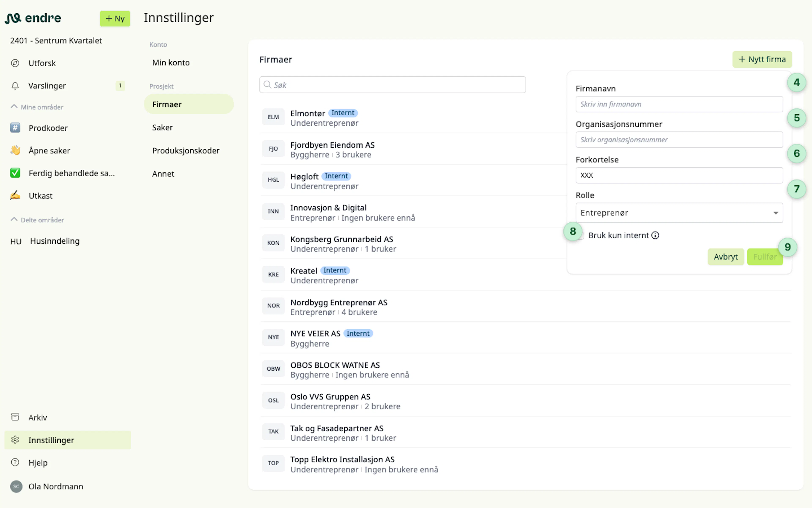Click the green Ny button

pos(115,18)
